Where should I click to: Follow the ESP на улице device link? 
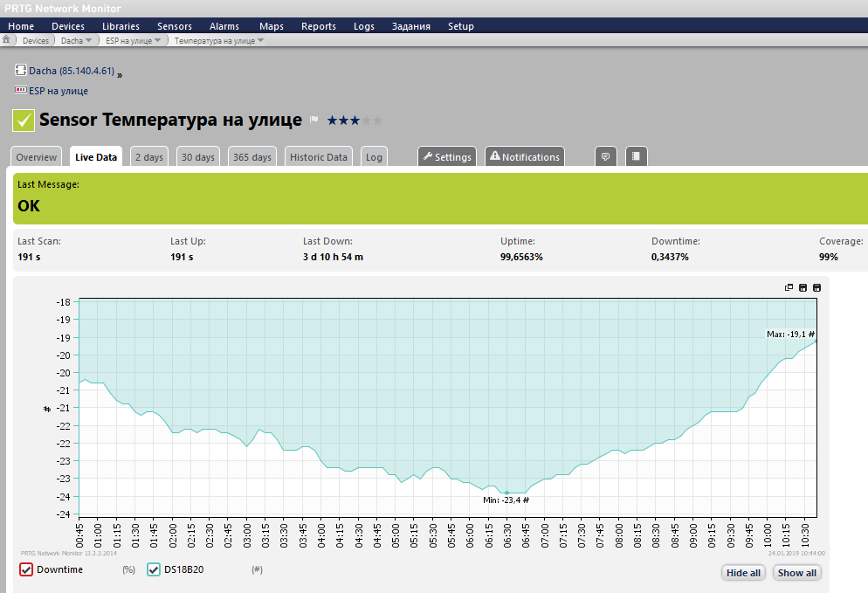coord(59,91)
